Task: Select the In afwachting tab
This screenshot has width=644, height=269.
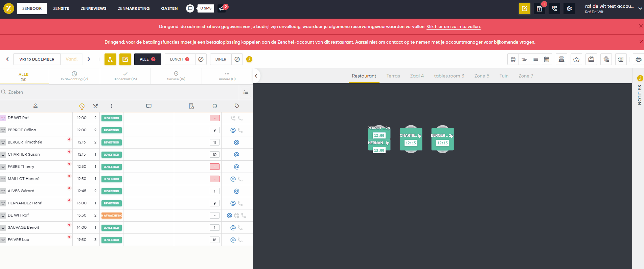Action: coord(74,76)
